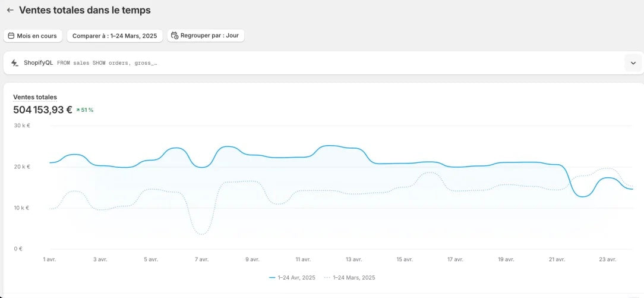Select the 21 avr. x-axis label
The image size is (644, 298).
point(557,259)
